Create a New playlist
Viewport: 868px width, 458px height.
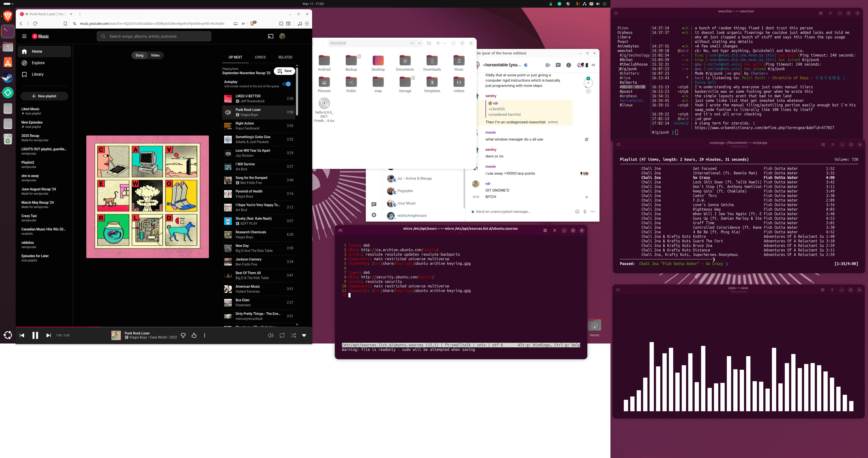point(44,96)
